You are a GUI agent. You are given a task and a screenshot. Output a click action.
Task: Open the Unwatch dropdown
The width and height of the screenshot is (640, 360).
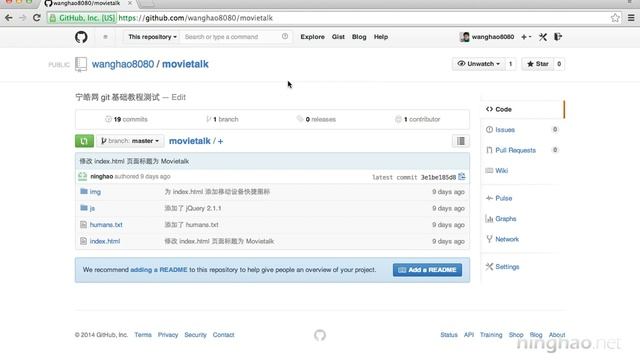[479, 64]
